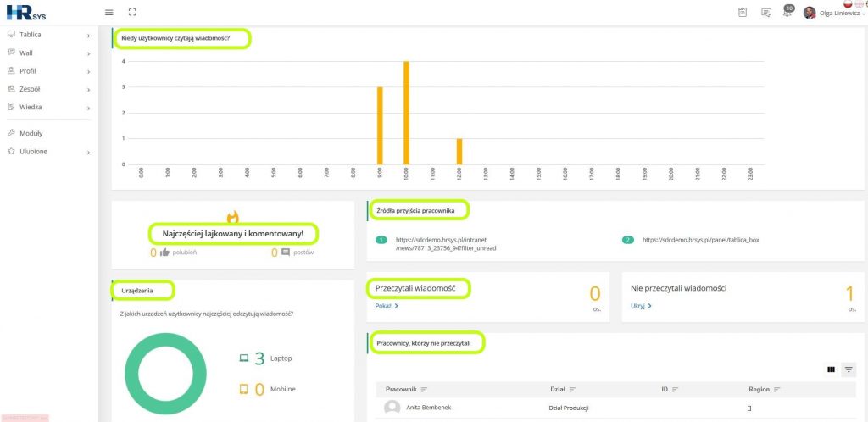Select the second flag language icon
Image resolution: width=868 pixels, height=422 pixels.
[860, 3]
